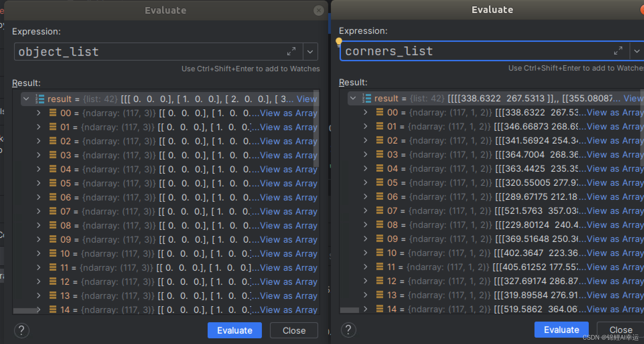Click Evaluate button in object_list dialog
644x344 pixels.
point(234,330)
